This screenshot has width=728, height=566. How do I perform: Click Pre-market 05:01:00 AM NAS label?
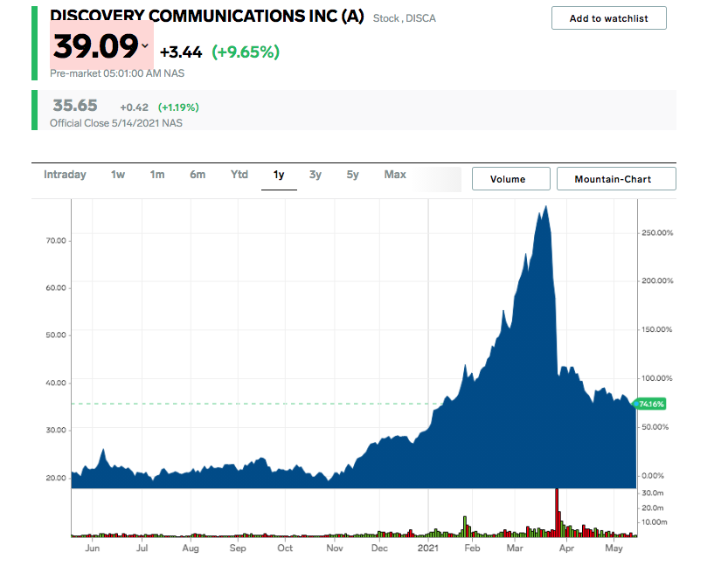[117, 73]
